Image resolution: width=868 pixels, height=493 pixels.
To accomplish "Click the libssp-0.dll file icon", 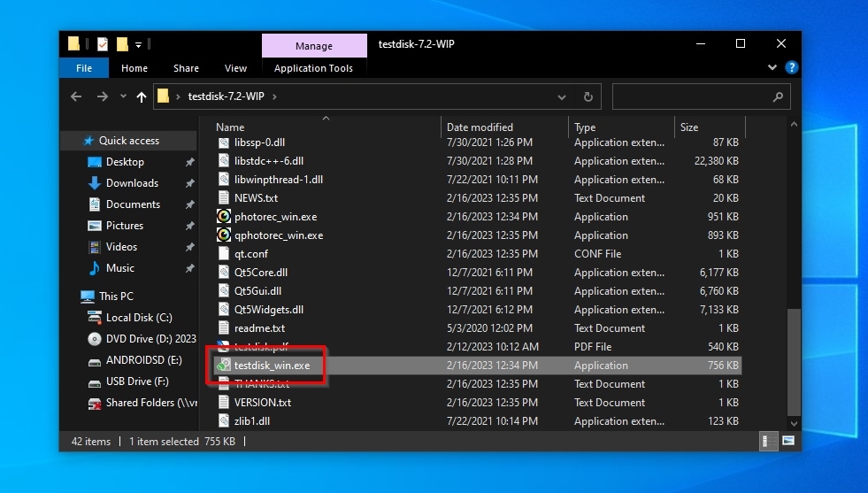I will [224, 143].
